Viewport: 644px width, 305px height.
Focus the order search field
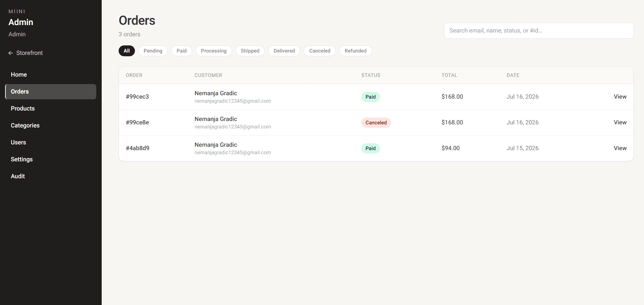point(539,30)
